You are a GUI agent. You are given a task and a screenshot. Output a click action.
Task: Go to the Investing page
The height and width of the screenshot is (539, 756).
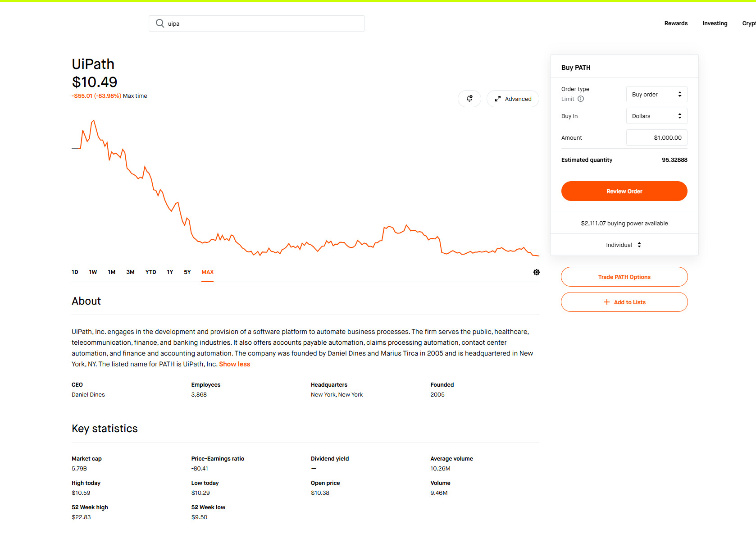(x=715, y=23)
